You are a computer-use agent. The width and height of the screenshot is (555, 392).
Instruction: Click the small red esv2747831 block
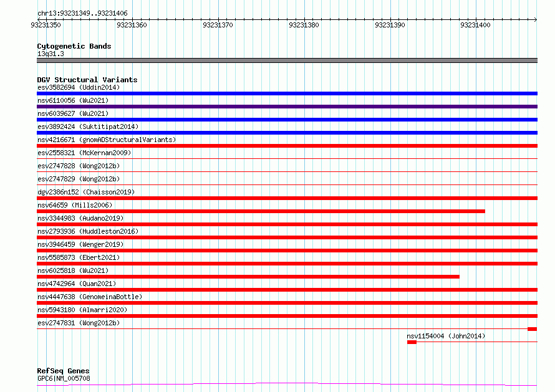point(532,328)
